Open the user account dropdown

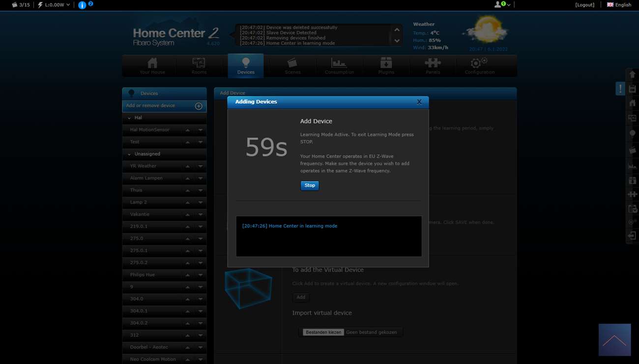(502, 4)
